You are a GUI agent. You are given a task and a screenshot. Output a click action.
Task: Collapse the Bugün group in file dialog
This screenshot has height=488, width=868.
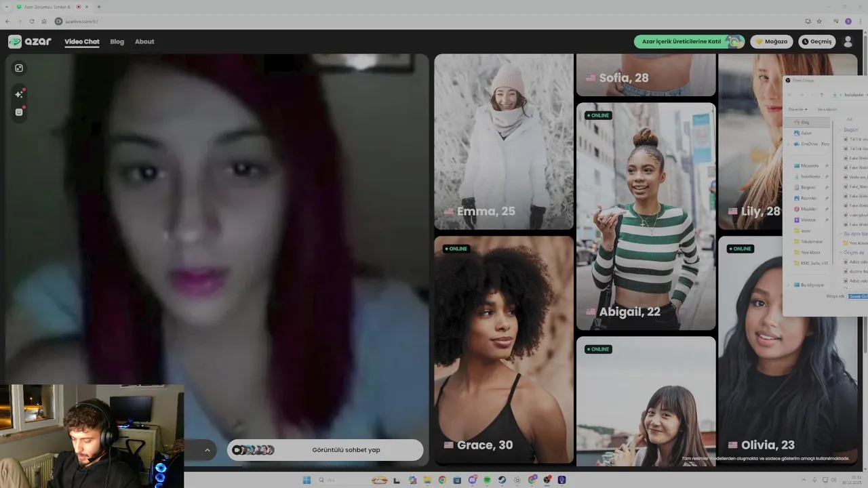tap(840, 129)
